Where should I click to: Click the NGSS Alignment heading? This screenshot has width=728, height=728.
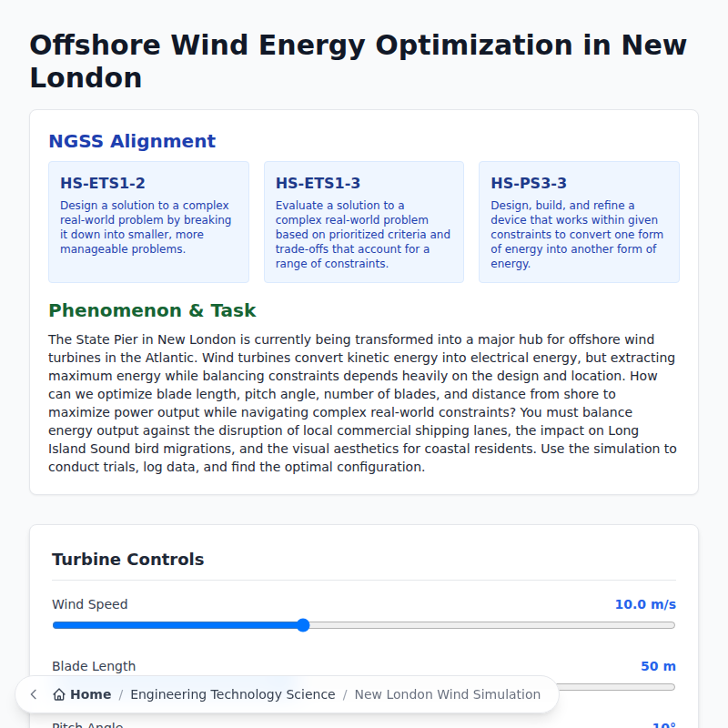click(x=131, y=141)
